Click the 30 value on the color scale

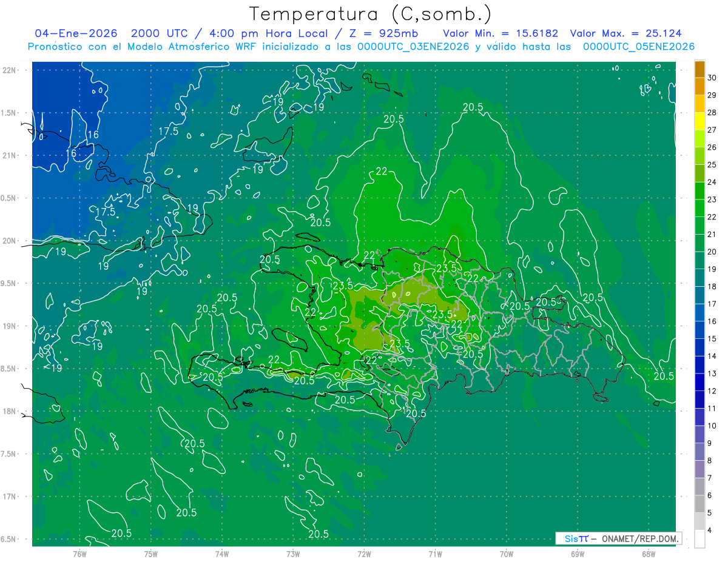click(712, 78)
